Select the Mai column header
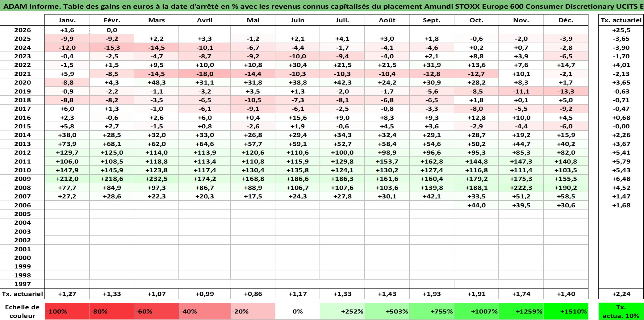644x320 pixels. point(253,20)
